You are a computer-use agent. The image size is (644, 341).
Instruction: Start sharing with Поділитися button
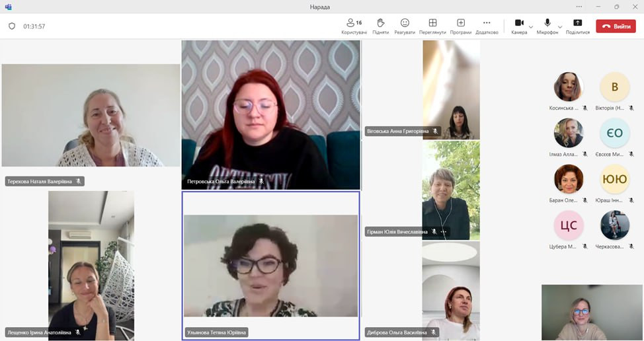tap(577, 26)
